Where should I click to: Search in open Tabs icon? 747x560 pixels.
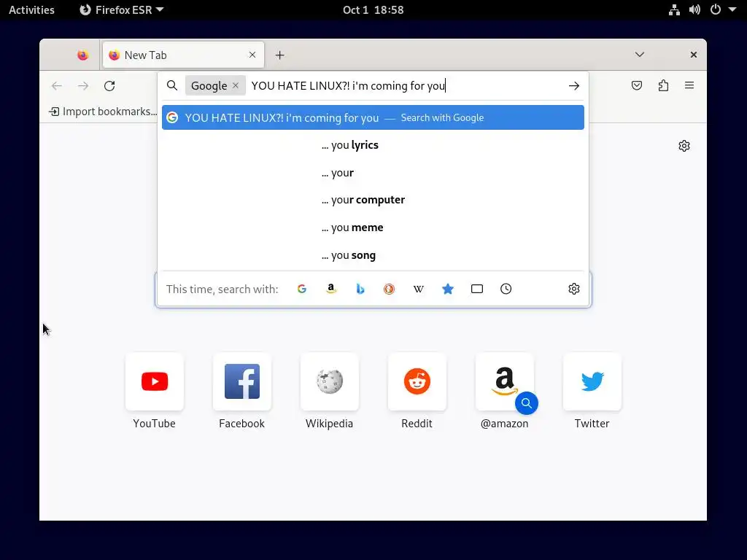pos(477,289)
